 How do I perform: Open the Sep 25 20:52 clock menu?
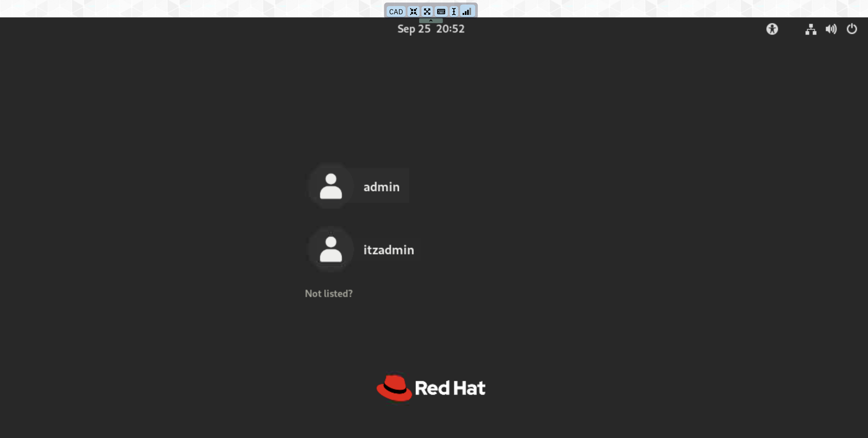(431, 29)
